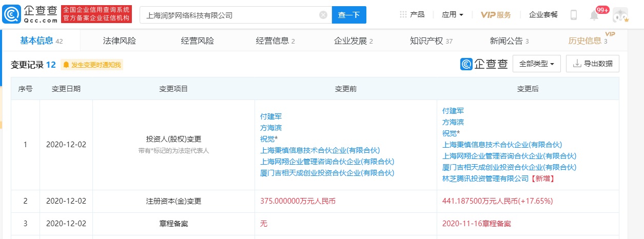Switch to 基本信息 tab

point(41,41)
